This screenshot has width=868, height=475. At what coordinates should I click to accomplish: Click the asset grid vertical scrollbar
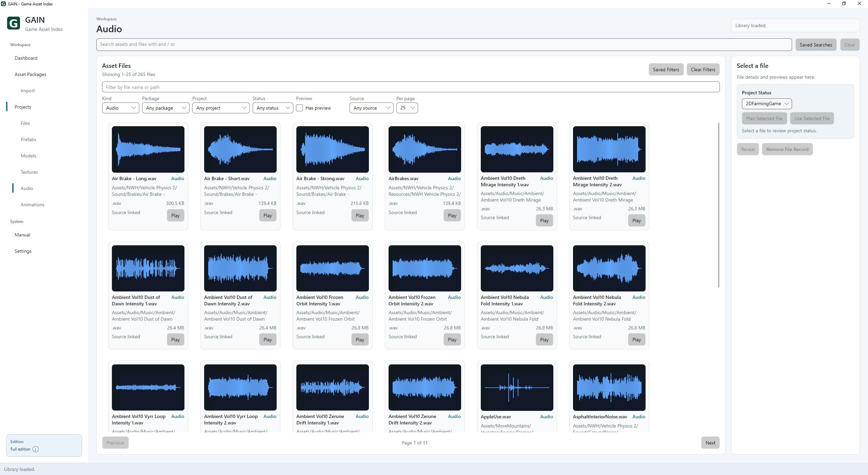pos(718,205)
